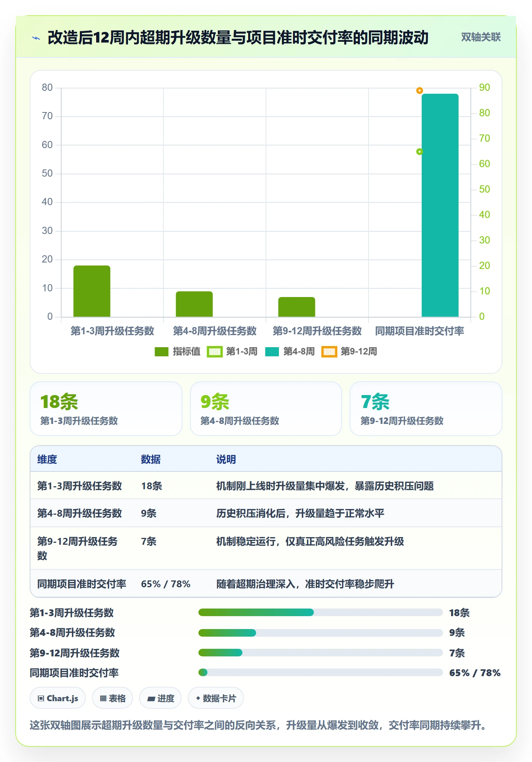
Task: Click the 说明 column header
Action: click(226, 460)
